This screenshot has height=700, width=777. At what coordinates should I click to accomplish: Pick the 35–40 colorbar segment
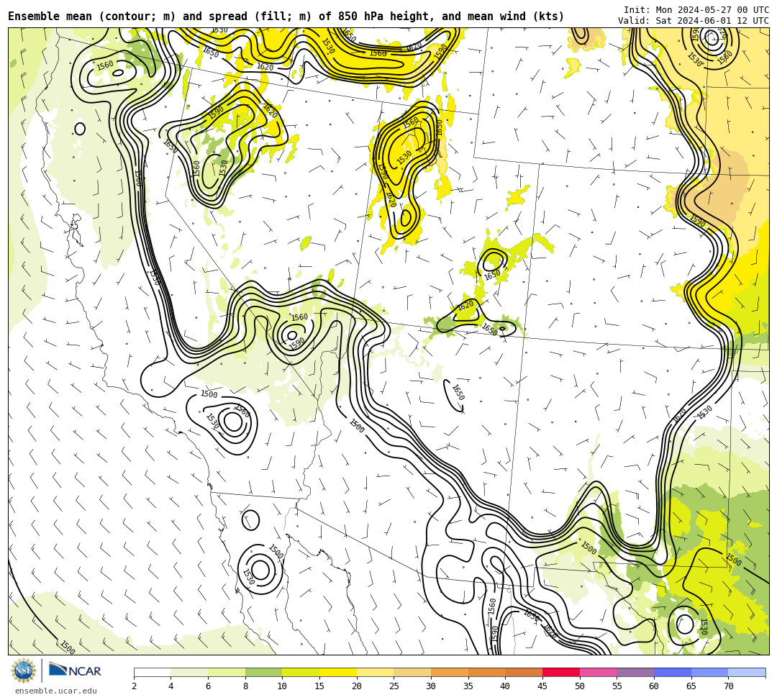(x=486, y=672)
